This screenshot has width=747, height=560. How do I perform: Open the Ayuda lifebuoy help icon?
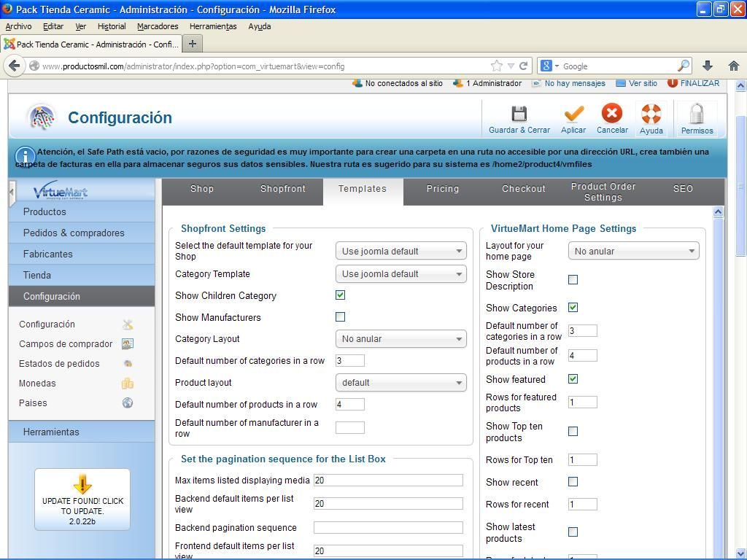coord(651,114)
